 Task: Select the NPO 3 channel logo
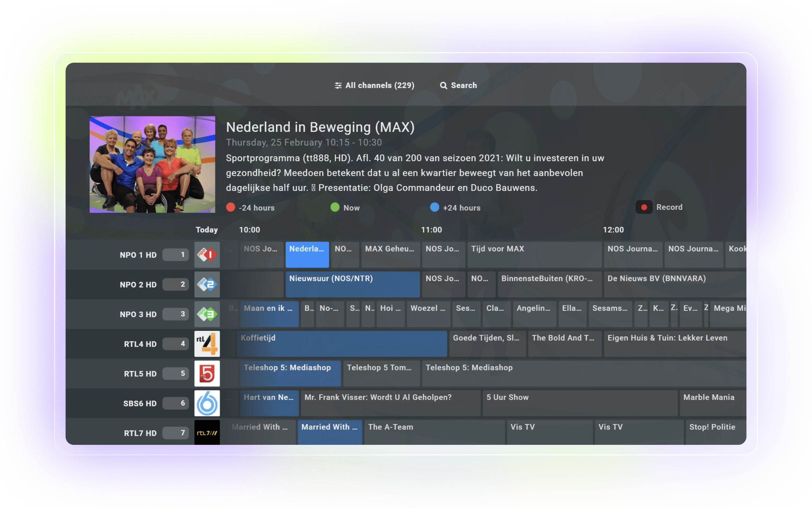click(x=207, y=314)
